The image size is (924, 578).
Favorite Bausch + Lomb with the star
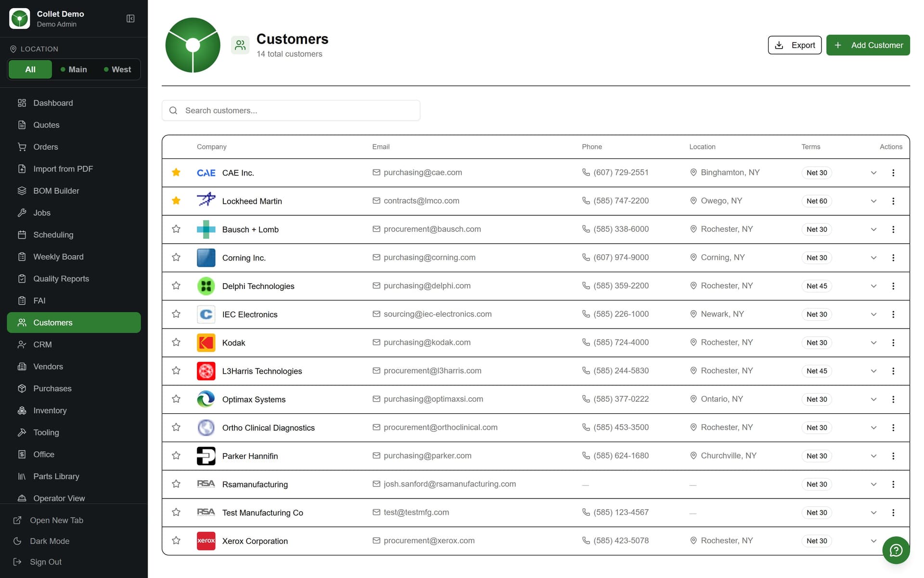coord(176,229)
